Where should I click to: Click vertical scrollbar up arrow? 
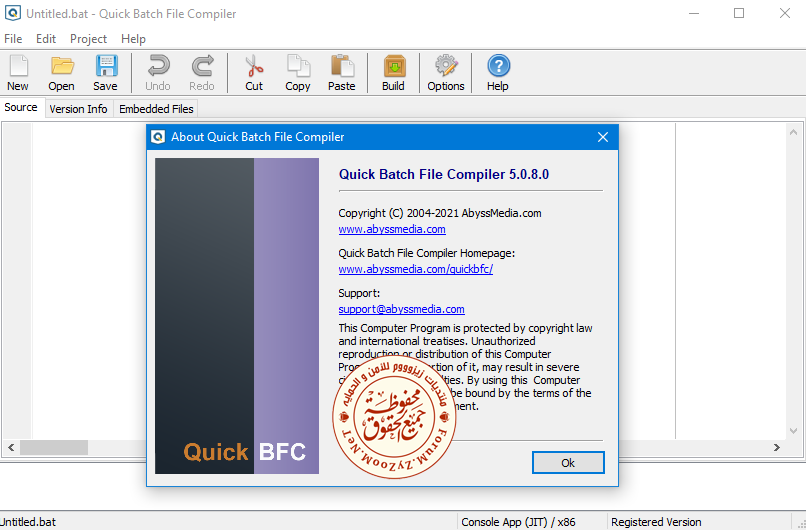[x=793, y=132]
